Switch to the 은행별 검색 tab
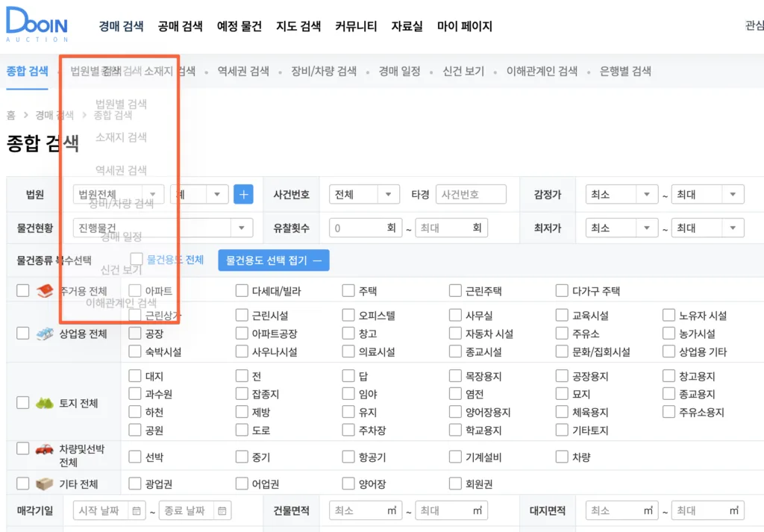764x532 pixels. click(x=625, y=71)
